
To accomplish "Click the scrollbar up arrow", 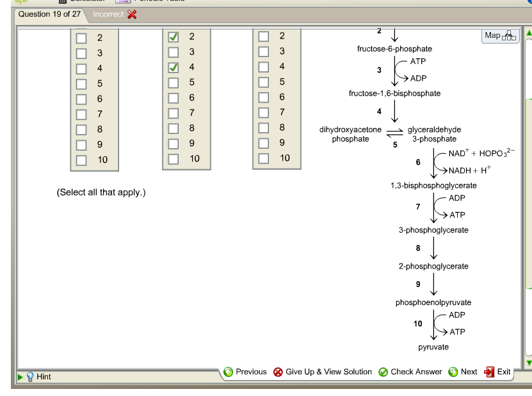I will click(x=527, y=31).
